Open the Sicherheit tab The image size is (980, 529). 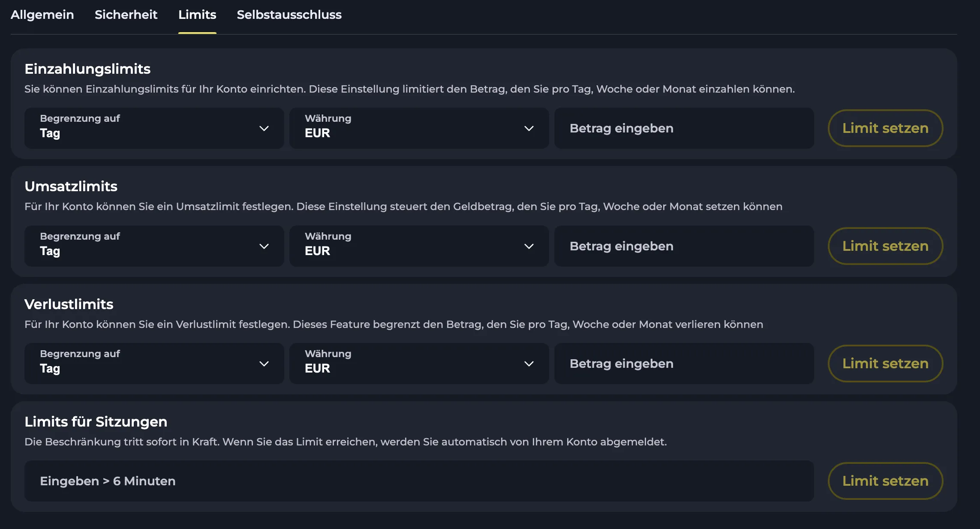(x=126, y=15)
